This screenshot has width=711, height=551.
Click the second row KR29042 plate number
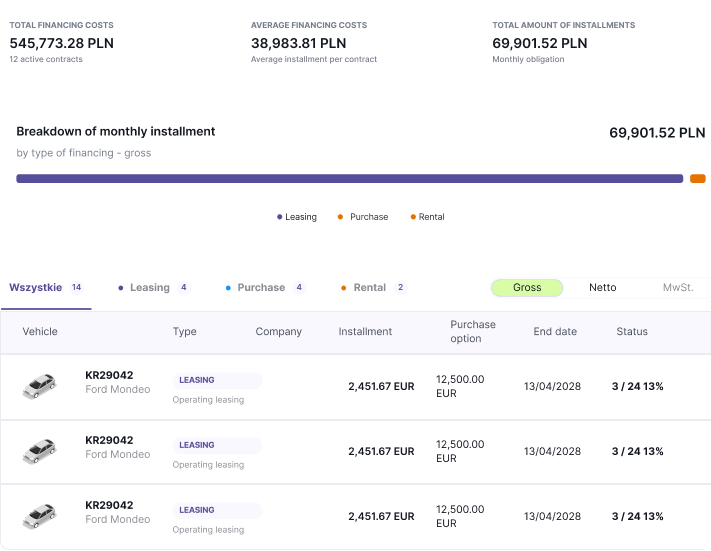click(x=109, y=440)
